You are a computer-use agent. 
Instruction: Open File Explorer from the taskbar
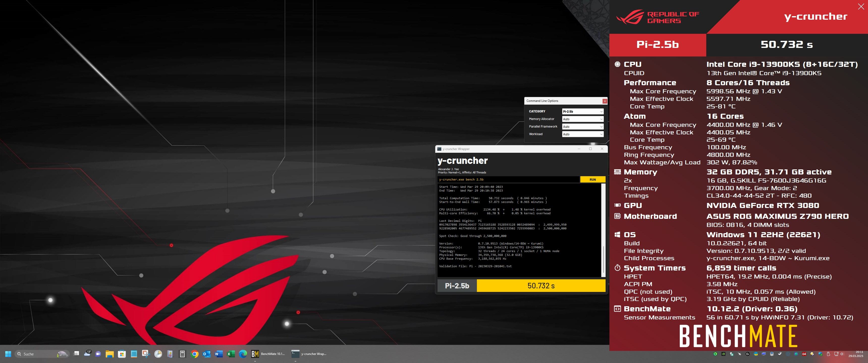click(110, 354)
